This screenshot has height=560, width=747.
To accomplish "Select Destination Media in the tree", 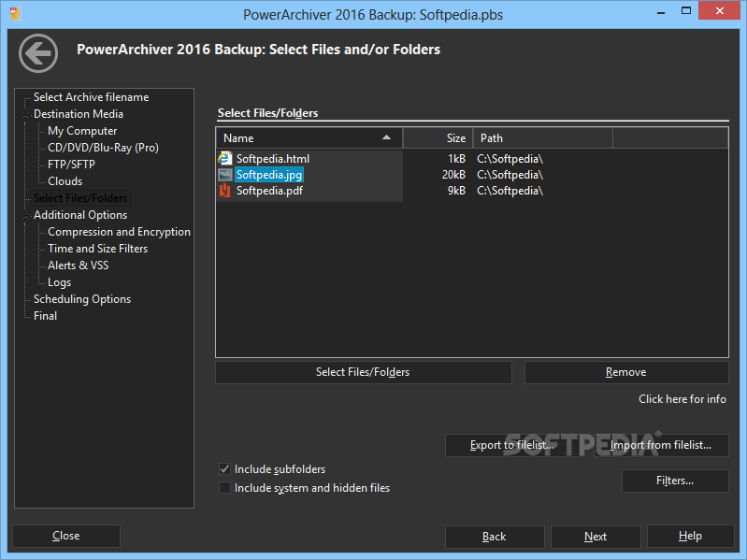I will [79, 114].
